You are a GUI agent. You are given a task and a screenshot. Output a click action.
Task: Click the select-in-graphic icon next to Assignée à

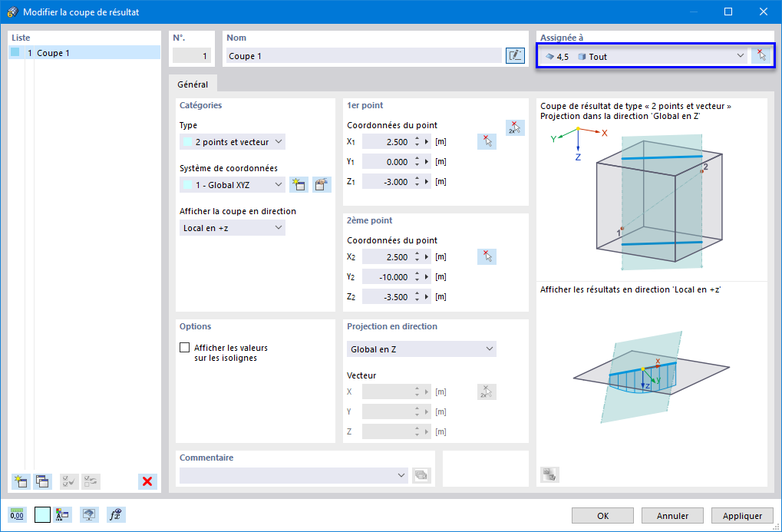[761, 55]
